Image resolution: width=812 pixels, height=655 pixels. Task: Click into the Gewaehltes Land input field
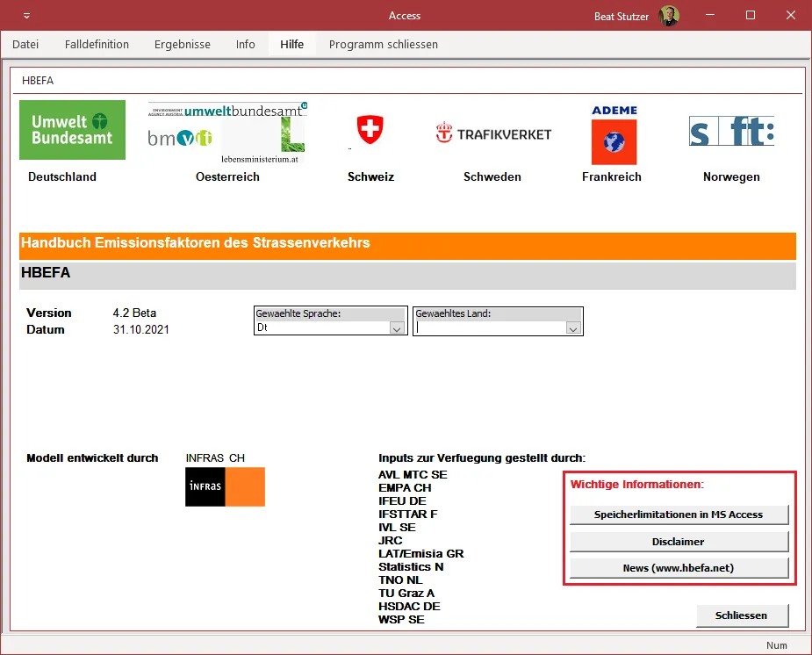tap(491, 327)
